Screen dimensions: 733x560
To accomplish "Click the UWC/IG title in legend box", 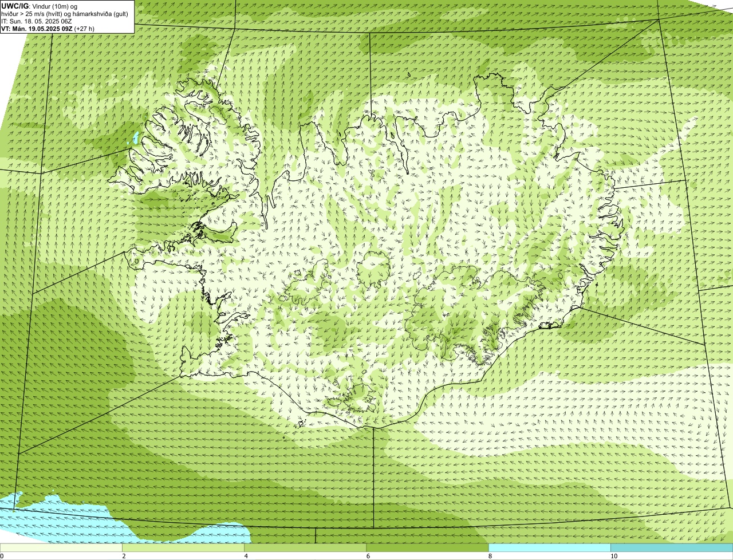I will pyautogui.click(x=15, y=5).
